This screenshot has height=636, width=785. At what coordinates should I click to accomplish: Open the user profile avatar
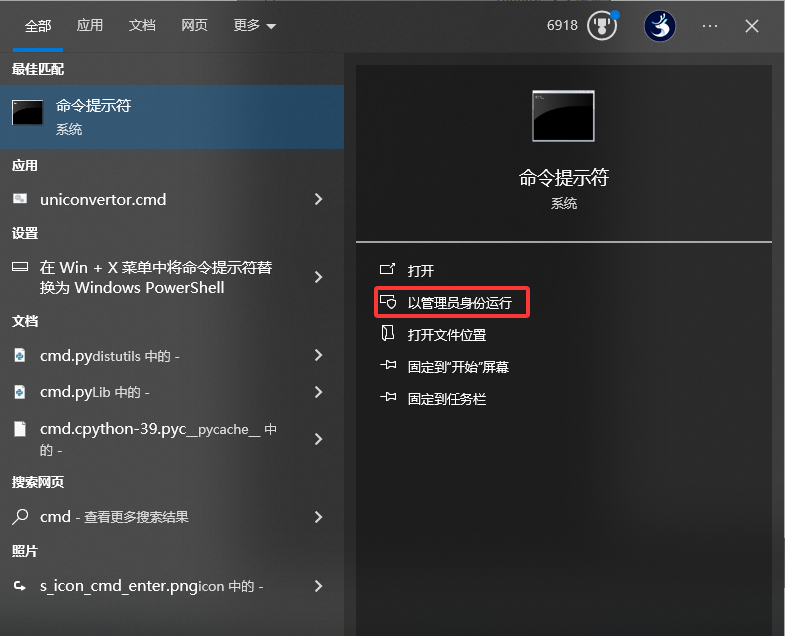point(659,26)
